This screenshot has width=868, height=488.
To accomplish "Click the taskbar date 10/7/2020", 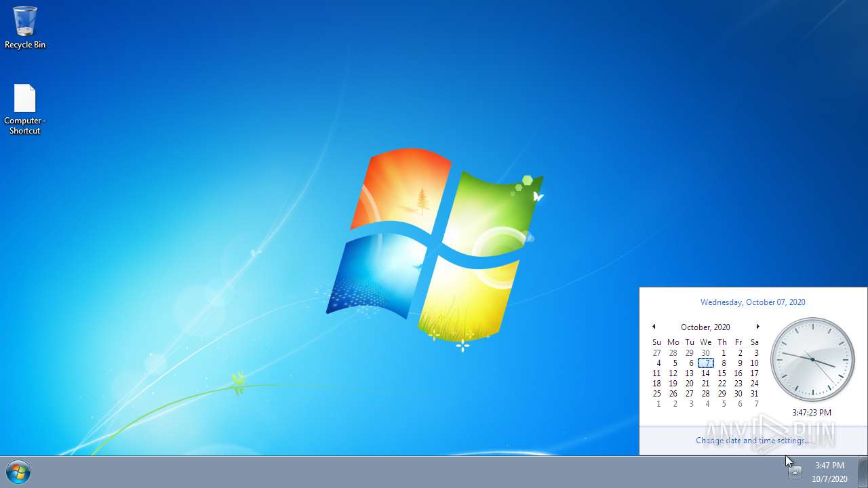I will pyautogui.click(x=829, y=479).
